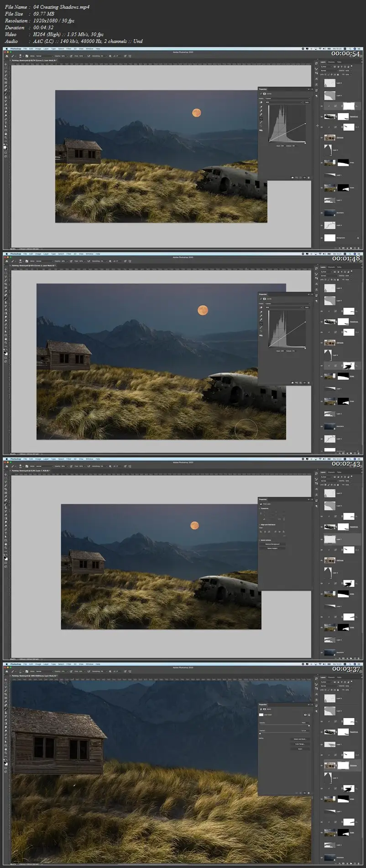366x868 pixels.
Task: Add vector mask icon in 00:03:37 Properties panel
Action: [309, 715]
